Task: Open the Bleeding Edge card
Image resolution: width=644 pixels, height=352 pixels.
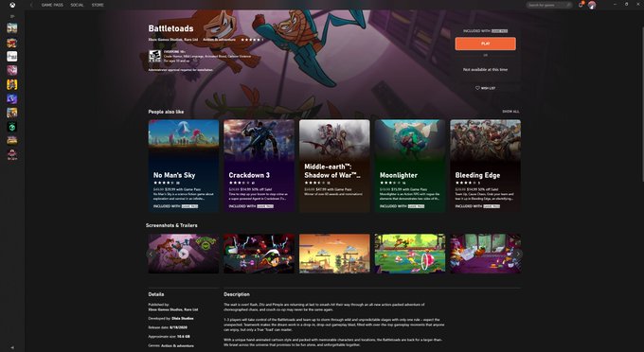Action: pos(485,166)
